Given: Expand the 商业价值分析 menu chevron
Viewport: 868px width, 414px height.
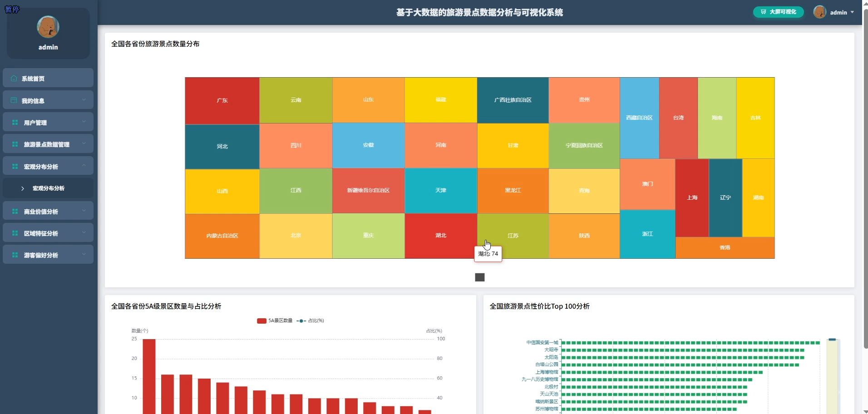Looking at the screenshot, I should point(84,211).
